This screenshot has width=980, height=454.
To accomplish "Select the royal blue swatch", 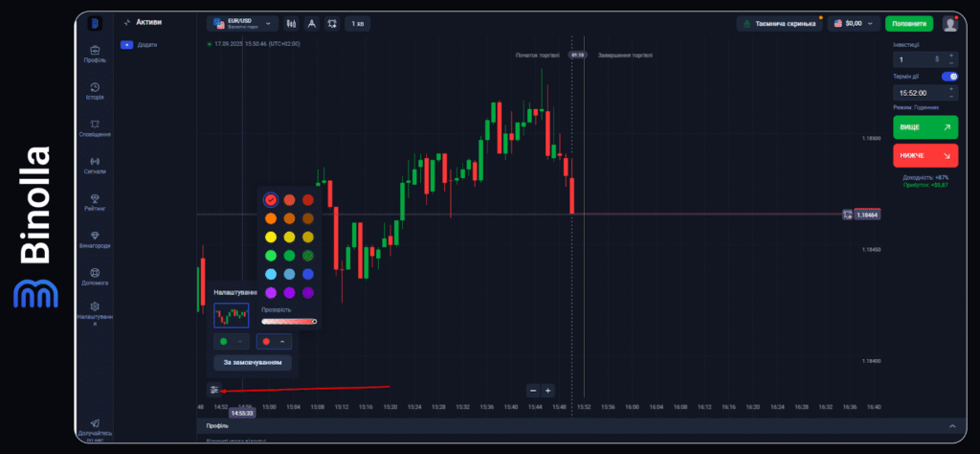I will pyautogui.click(x=308, y=274).
